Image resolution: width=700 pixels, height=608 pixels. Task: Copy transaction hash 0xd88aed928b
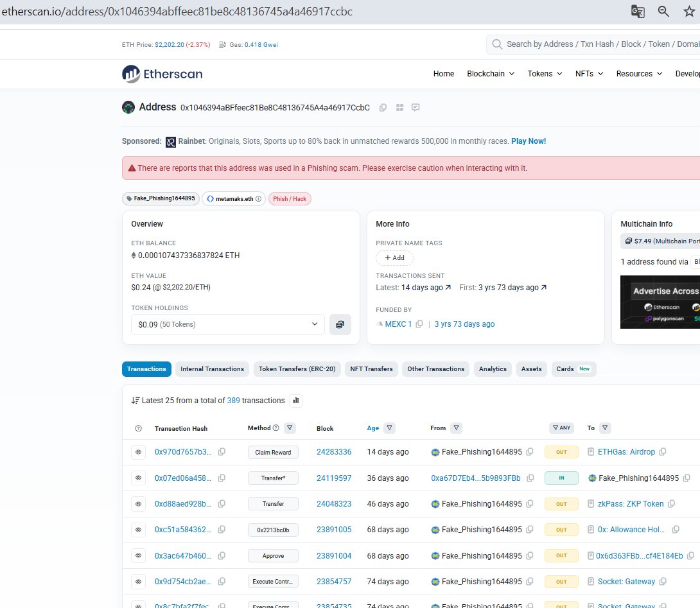222,503
